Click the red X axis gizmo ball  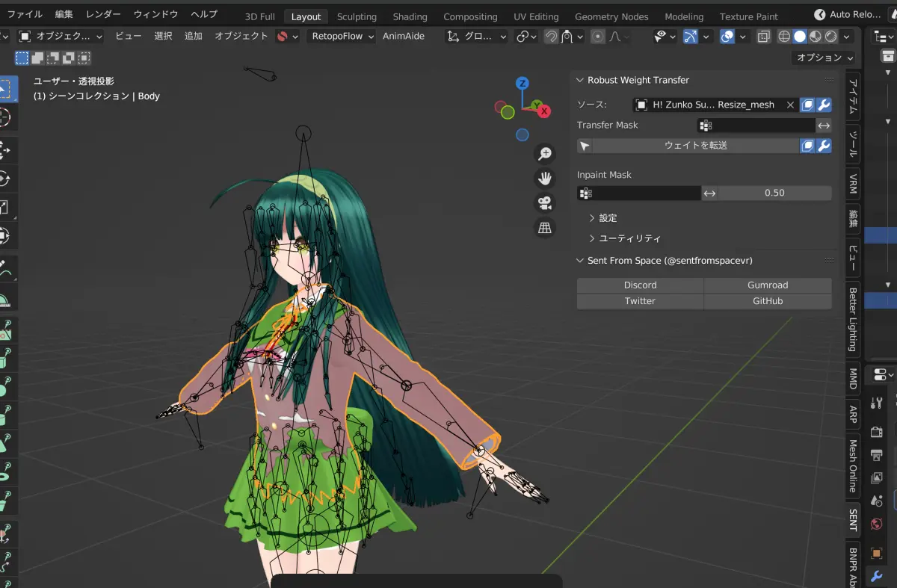pyautogui.click(x=544, y=111)
